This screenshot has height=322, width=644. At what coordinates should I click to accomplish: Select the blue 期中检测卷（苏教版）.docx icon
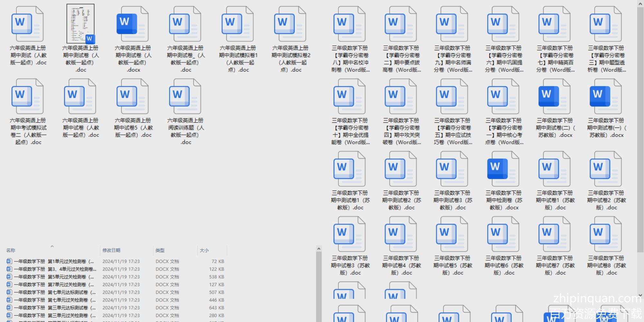[503, 169]
